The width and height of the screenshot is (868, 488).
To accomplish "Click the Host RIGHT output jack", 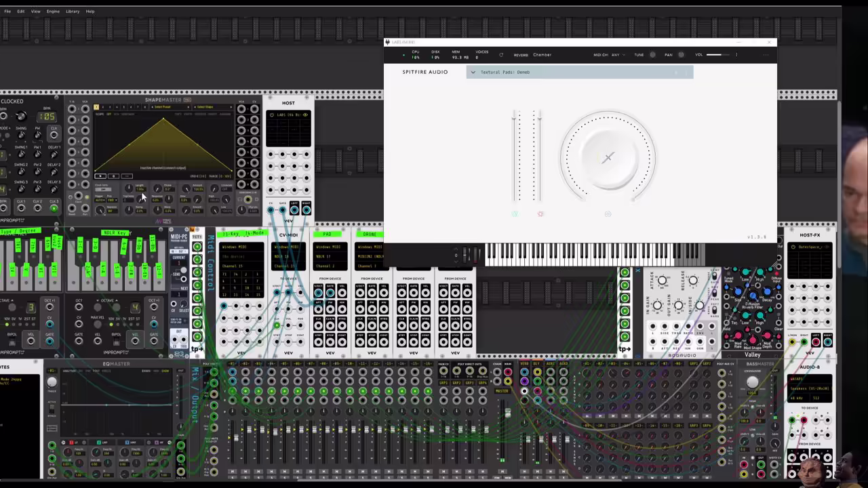I will click(x=307, y=210).
